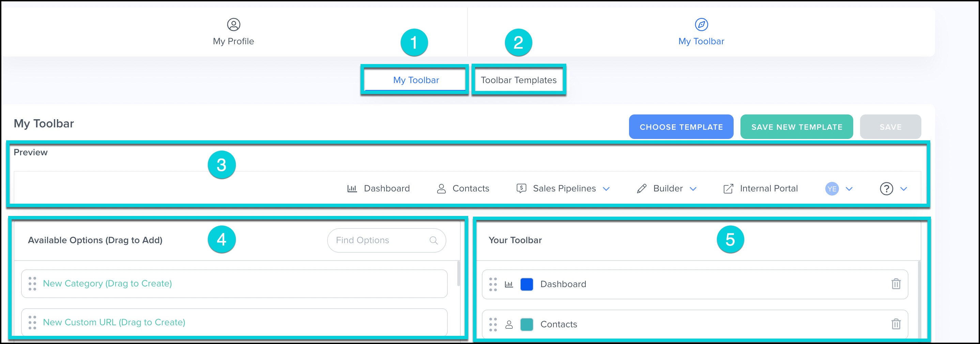Click the Dashboard chart icon in preview
Viewport: 980px width, 344px height.
352,189
